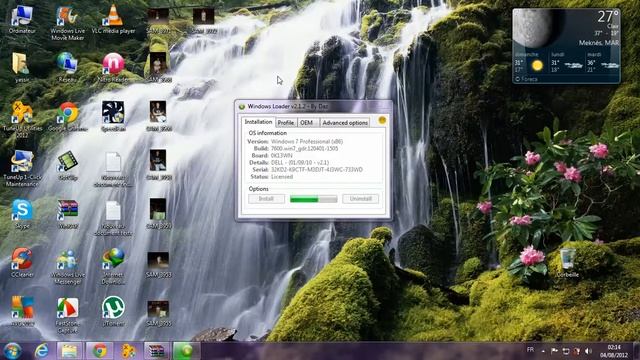Open the weather gadget showing Meknès
The height and width of the screenshot is (360, 640).
[567, 46]
